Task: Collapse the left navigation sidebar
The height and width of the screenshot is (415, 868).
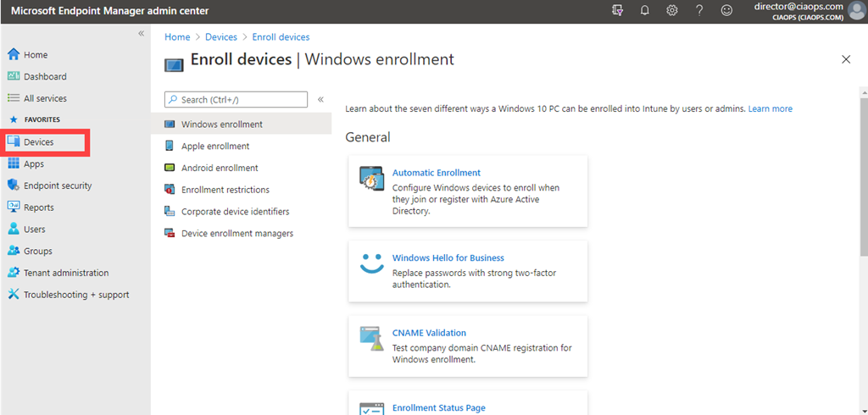Action: click(x=142, y=33)
